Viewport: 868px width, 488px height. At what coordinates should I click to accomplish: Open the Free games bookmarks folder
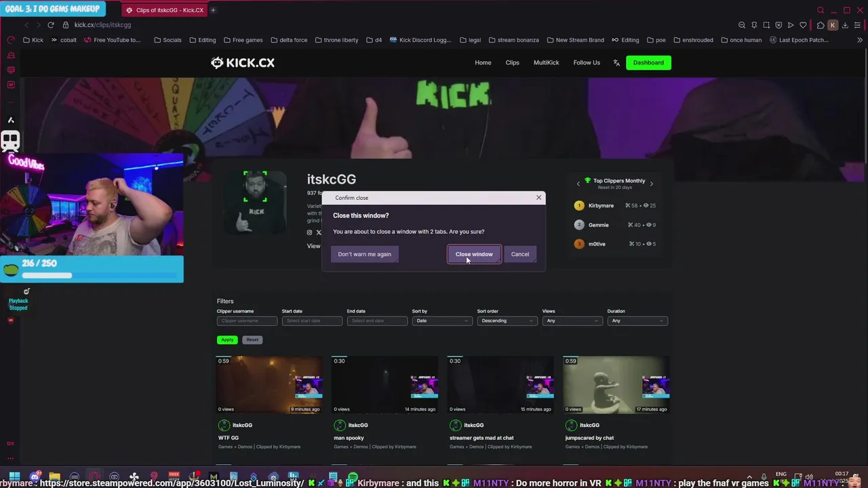(243, 40)
